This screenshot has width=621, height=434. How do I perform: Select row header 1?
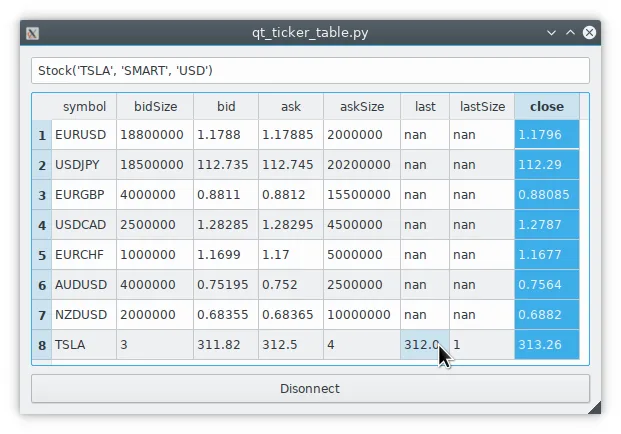point(42,135)
